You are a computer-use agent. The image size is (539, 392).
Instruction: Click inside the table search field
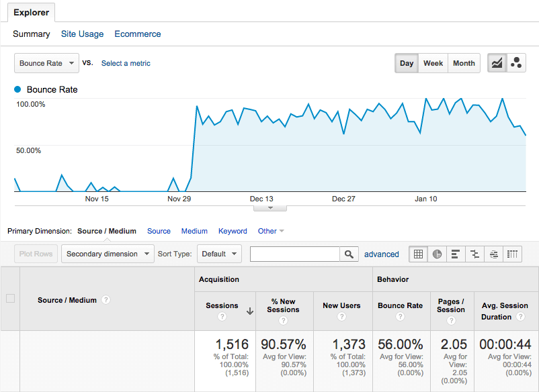295,254
